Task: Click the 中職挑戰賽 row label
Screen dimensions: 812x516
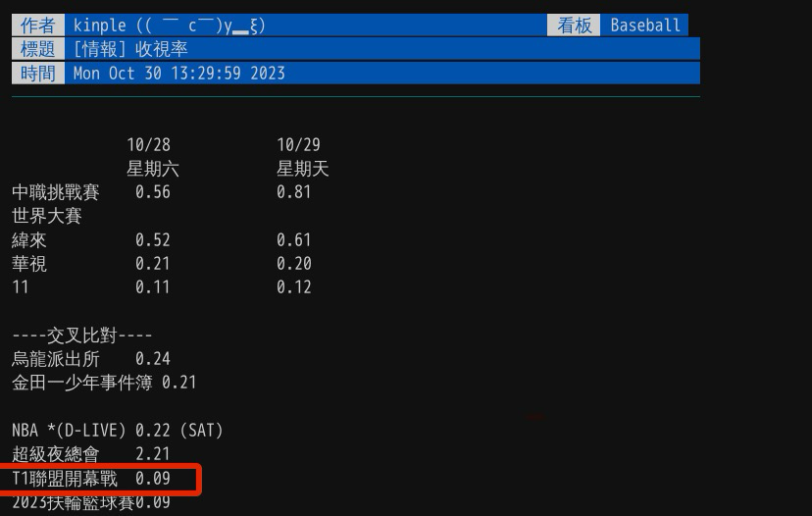Action: [x=56, y=192]
